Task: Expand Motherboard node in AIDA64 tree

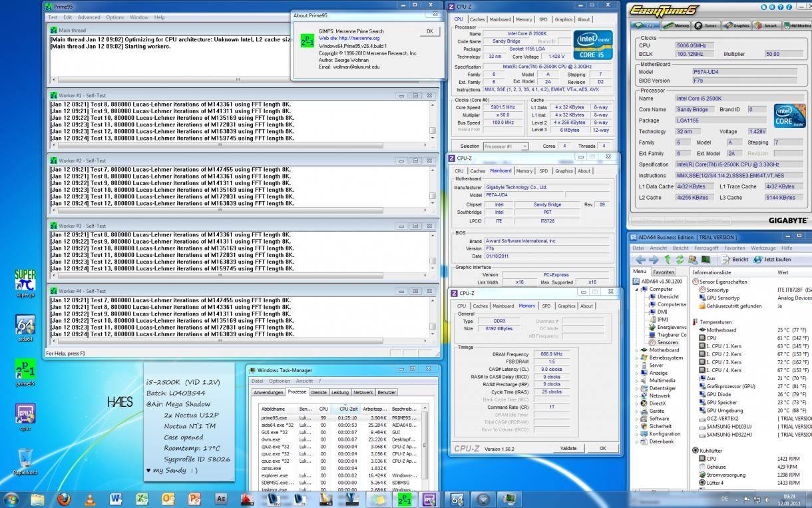Action: (x=636, y=350)
